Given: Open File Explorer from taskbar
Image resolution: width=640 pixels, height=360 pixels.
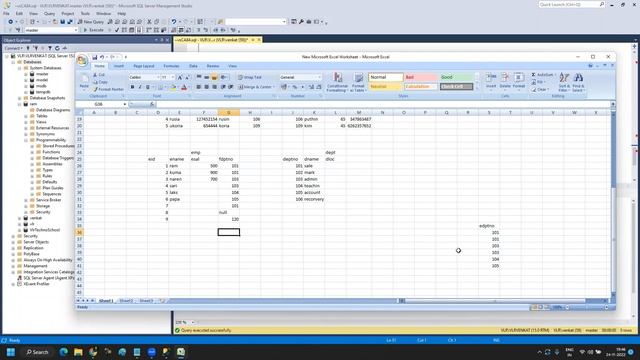Looking at the screenshot, I should [78, 352].
